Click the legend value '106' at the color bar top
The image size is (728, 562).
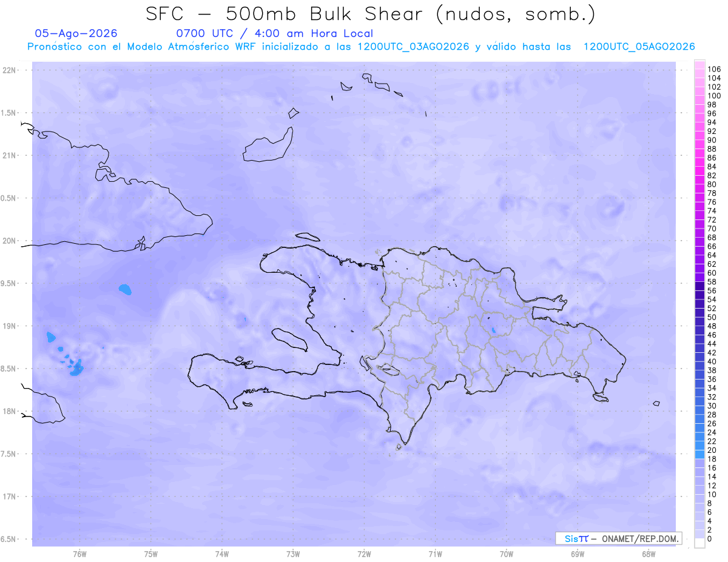coord(714,70)
